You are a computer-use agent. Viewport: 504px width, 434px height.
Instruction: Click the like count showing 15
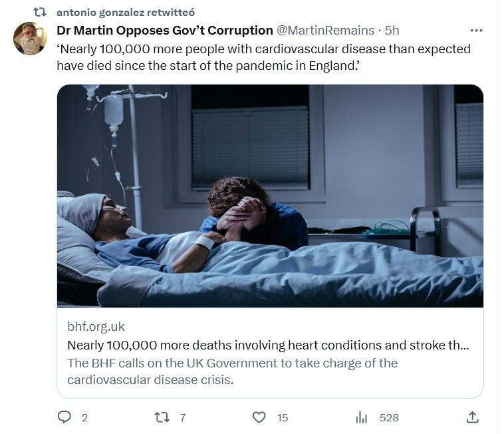(283, 418)
